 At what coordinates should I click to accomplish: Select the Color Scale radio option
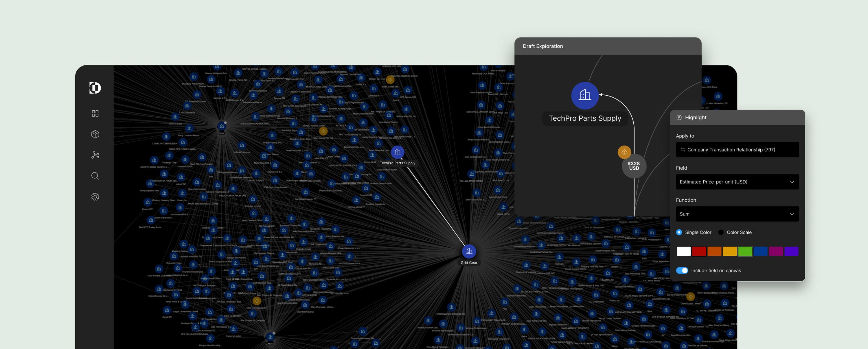721,232
